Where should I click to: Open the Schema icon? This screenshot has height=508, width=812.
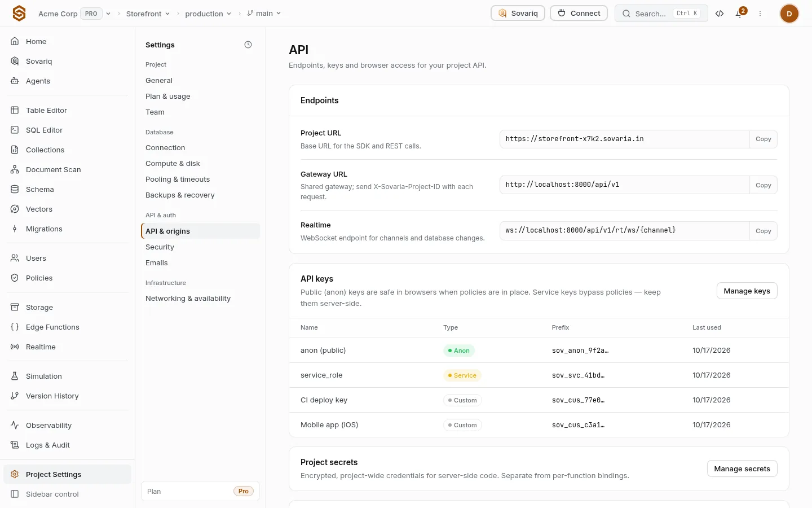click(x=15, y=189)
